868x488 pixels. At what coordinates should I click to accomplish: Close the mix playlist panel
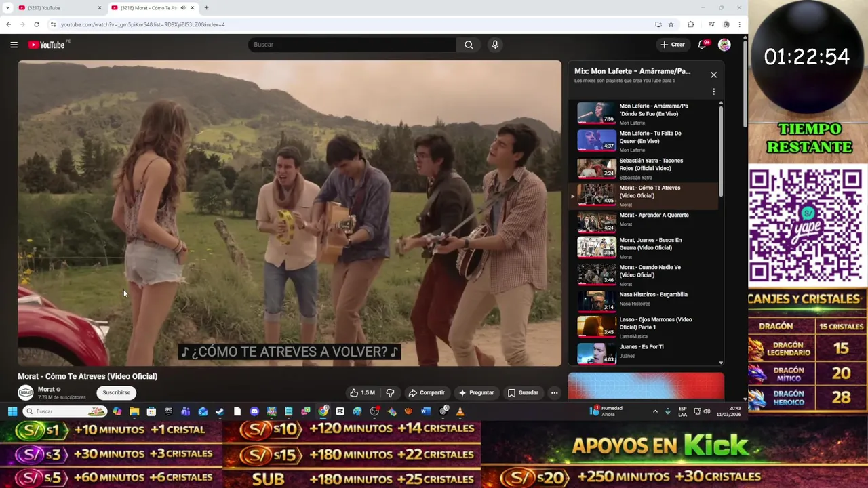713,75
